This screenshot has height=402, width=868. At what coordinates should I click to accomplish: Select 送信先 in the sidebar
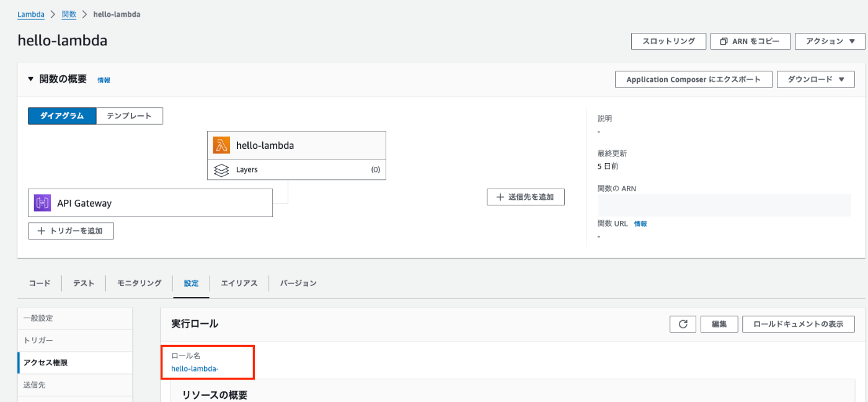click(75, 385)
